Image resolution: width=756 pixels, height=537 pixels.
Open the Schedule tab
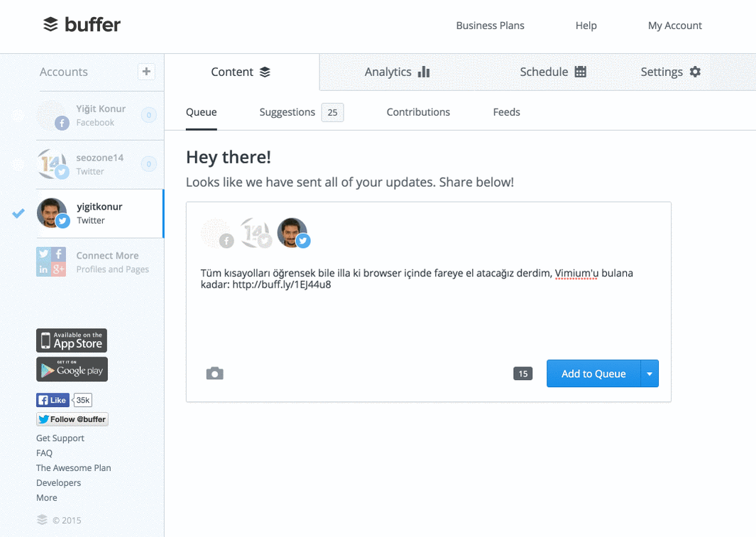[x=553, y=72]
